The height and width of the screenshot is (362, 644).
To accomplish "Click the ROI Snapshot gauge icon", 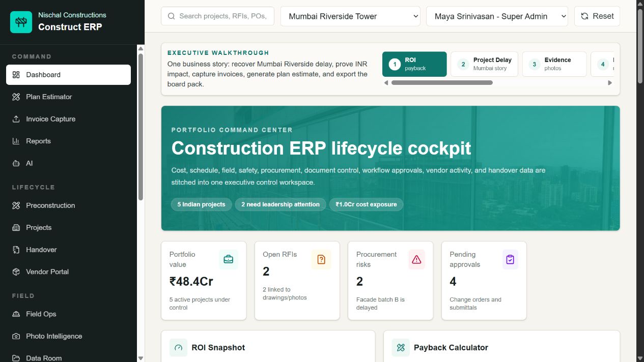I will pos(178,348).
